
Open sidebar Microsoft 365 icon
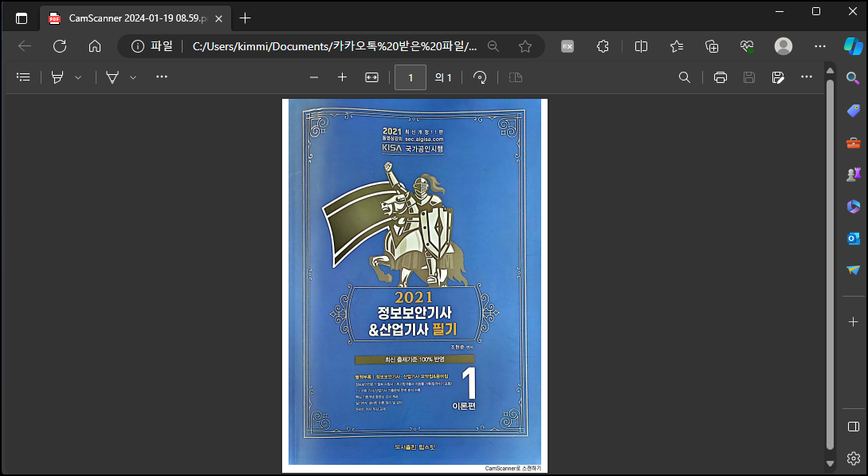853,207
